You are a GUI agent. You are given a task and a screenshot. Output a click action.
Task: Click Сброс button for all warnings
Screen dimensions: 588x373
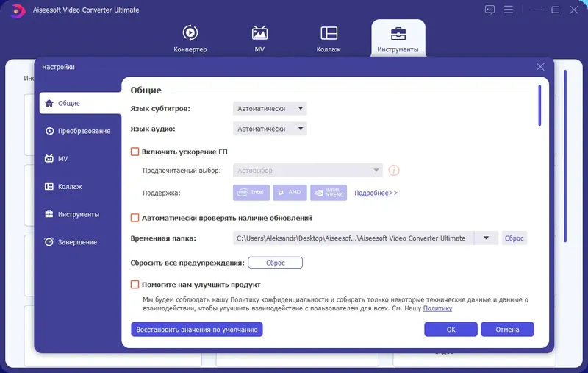[x=275, y=263]
